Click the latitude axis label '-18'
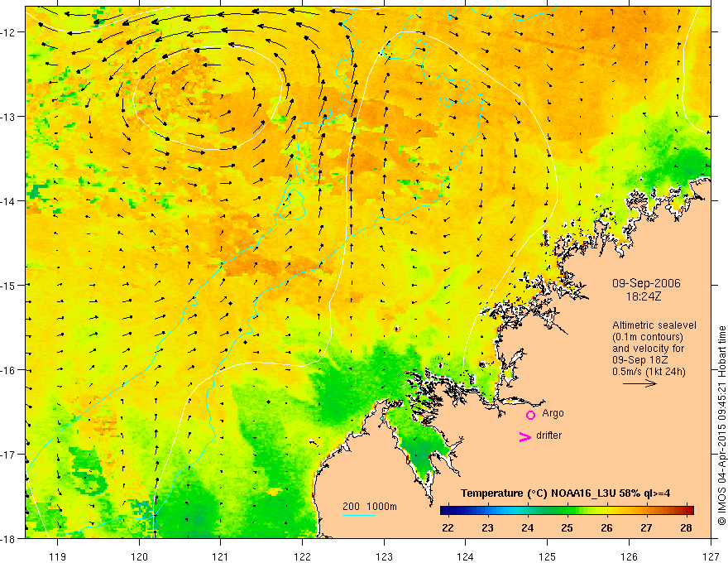This screenshot has width=728, height=563. click(9, 539)
